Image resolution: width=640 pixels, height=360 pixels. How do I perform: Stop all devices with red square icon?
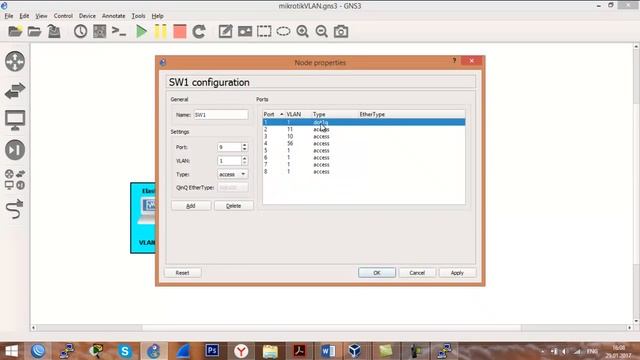180,31
